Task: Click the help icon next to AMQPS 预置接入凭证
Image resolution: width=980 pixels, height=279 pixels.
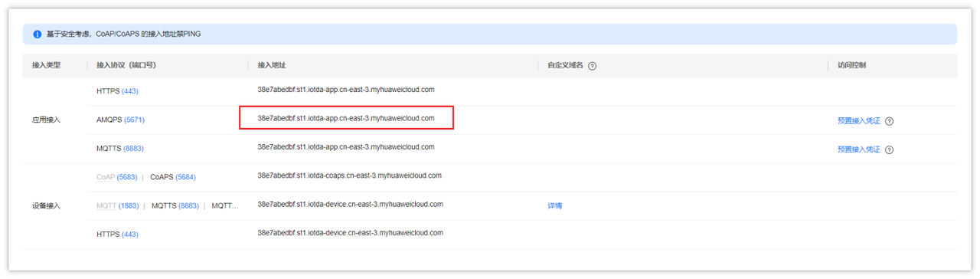Action: pos(889,121)
